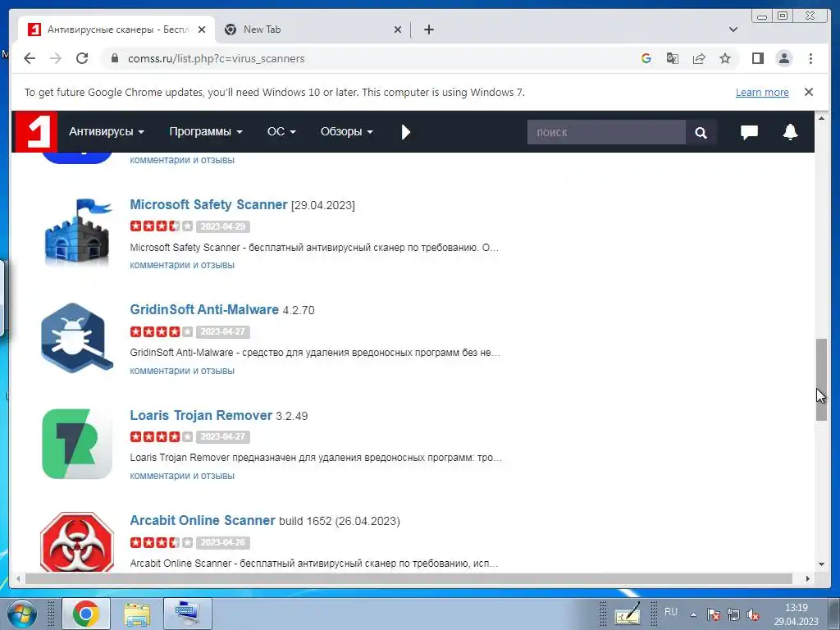Dismiss the Chrome update notice bar

click(809, 92)
